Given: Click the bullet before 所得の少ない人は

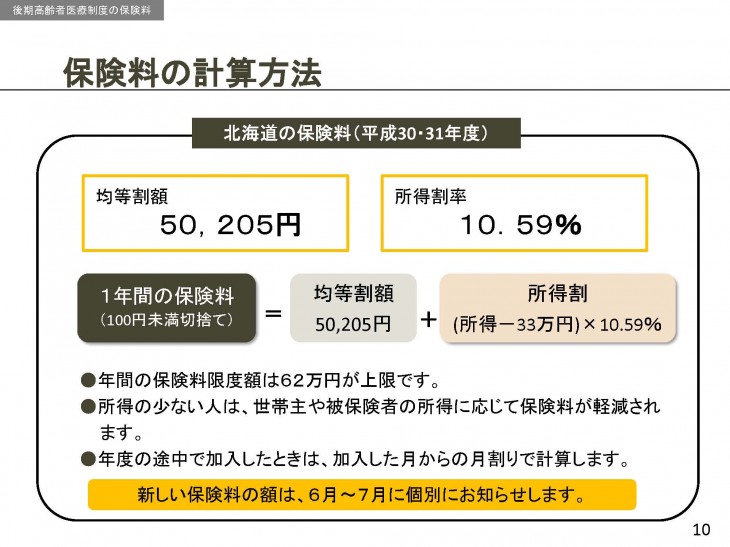Looking at the screenshot, I should 88,407.
